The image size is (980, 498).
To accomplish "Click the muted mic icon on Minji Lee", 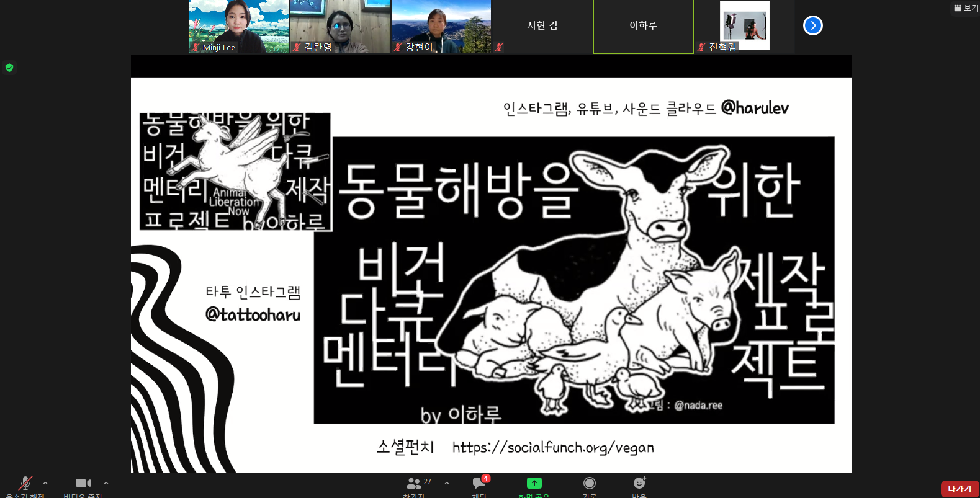I will click(x=196, y=47).
